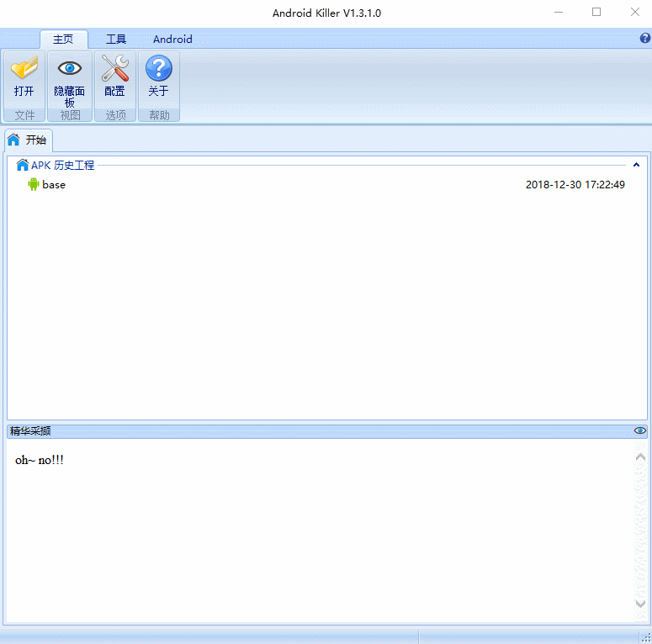Click the resize grip in status bar corner
The height and width of the screenshot is (644, 652).
pyautogui.click(x=646, y=638)
